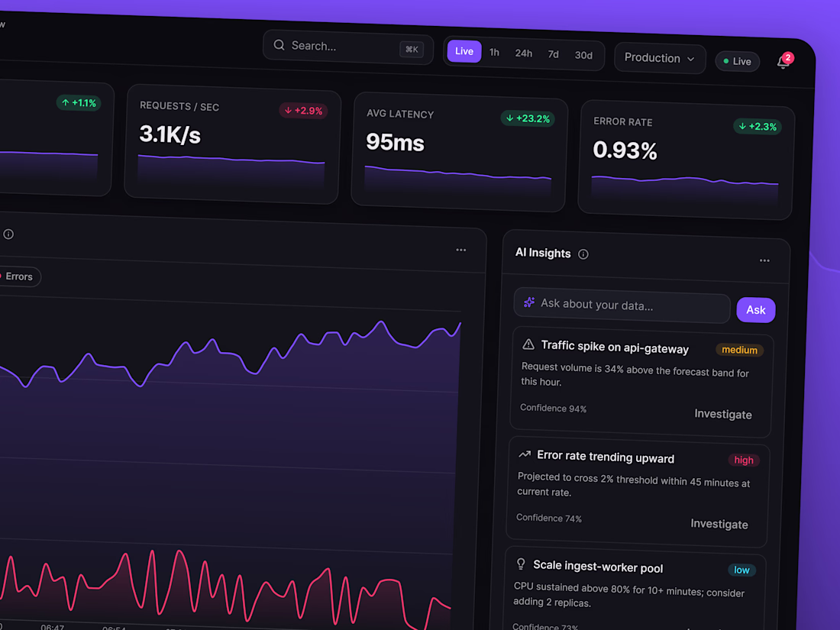
Task: Click the info icon above the Errors chip
Action: click(x=8, y=234)
